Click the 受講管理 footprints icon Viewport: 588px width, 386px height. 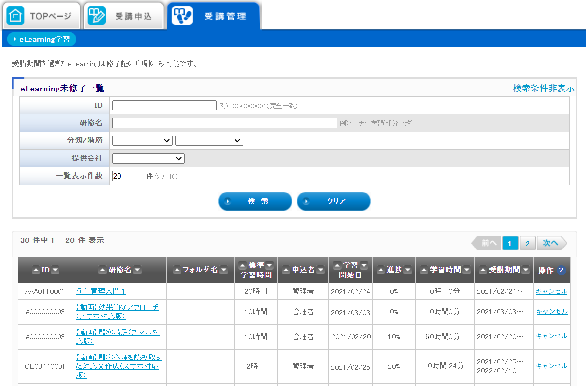point(182,16)
